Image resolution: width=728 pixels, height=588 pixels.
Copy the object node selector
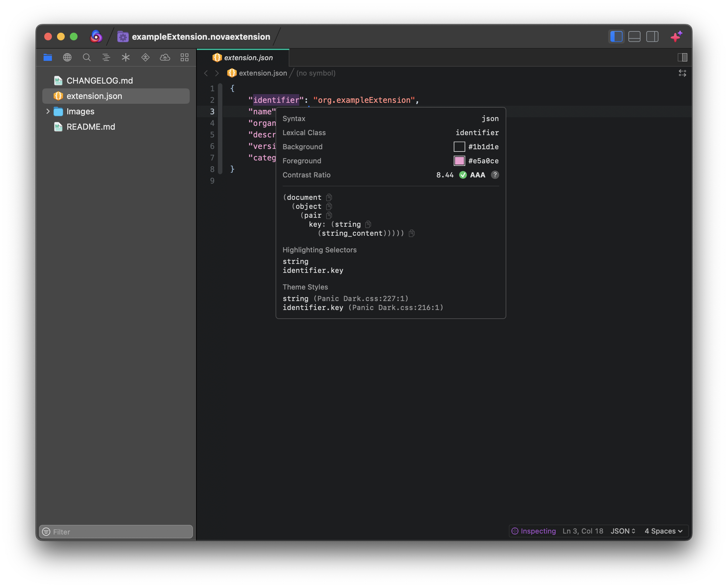[329, 206]
